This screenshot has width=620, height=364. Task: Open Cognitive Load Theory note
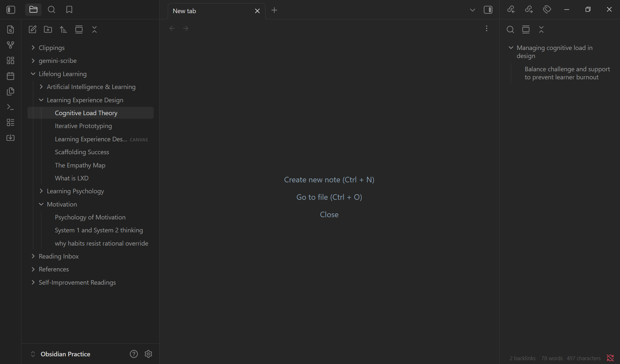91,113
